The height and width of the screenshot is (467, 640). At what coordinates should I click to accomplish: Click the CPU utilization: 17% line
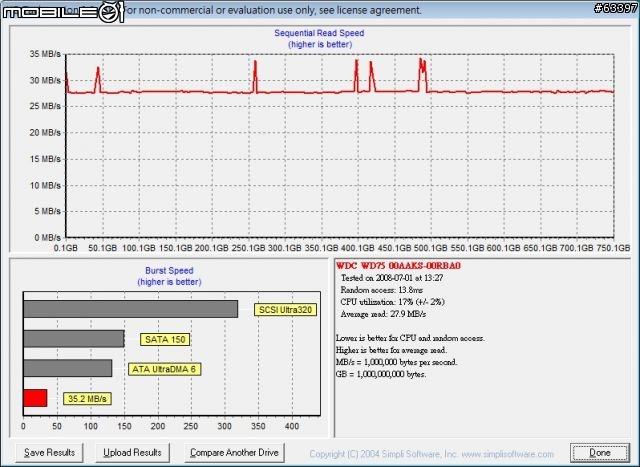[392, 302]
